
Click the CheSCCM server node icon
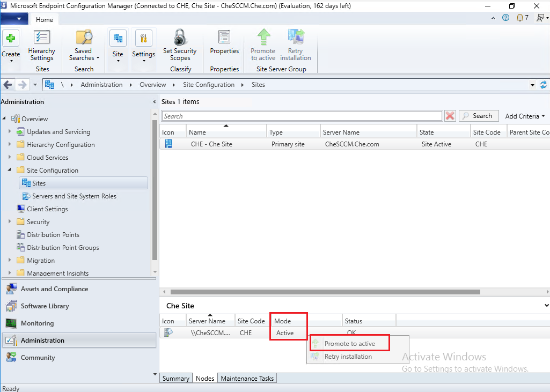pyautogui.click(x=168, y=332)
